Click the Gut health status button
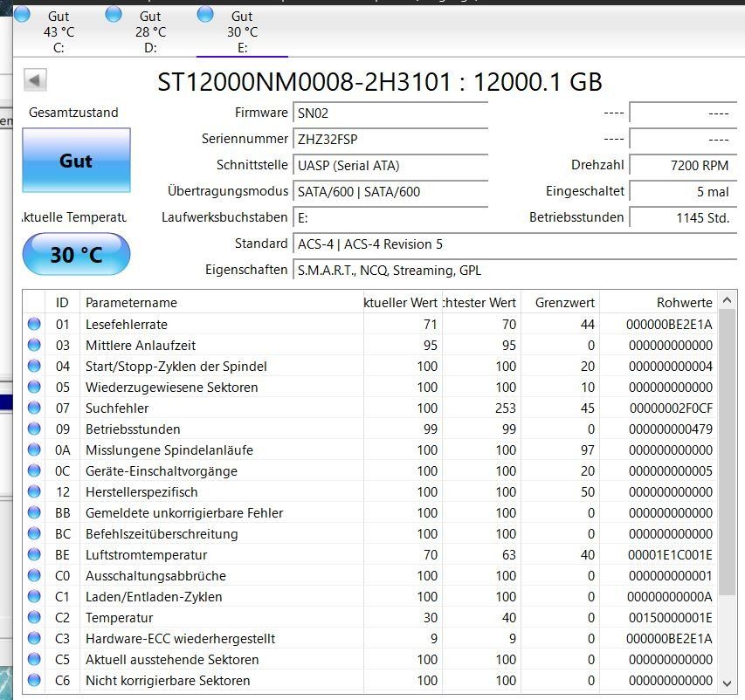Viewport: 745px width, 700px height. click(77, 160)
